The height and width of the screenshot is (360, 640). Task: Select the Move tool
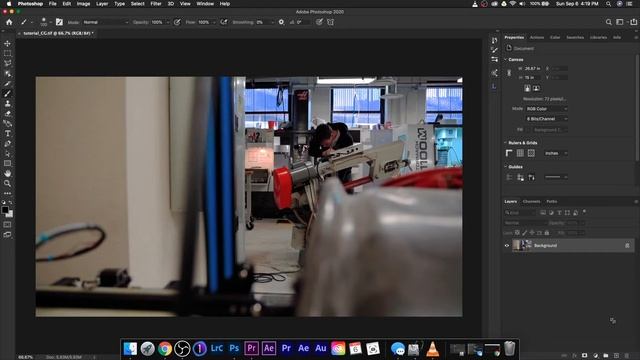tap(7, 44)
